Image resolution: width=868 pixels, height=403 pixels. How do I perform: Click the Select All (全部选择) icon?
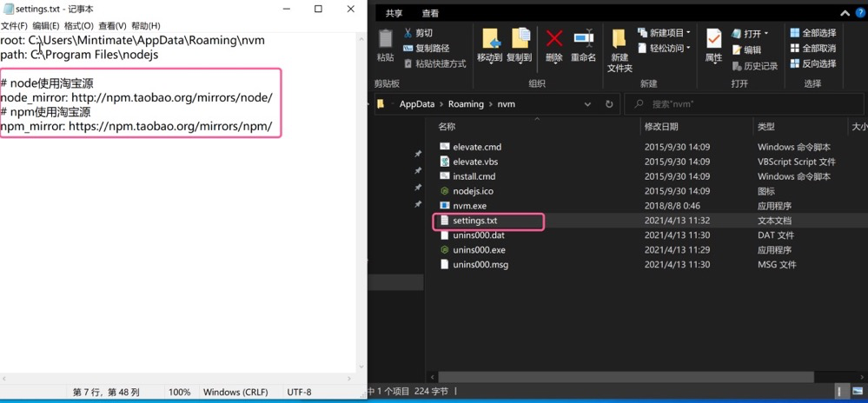794,33
